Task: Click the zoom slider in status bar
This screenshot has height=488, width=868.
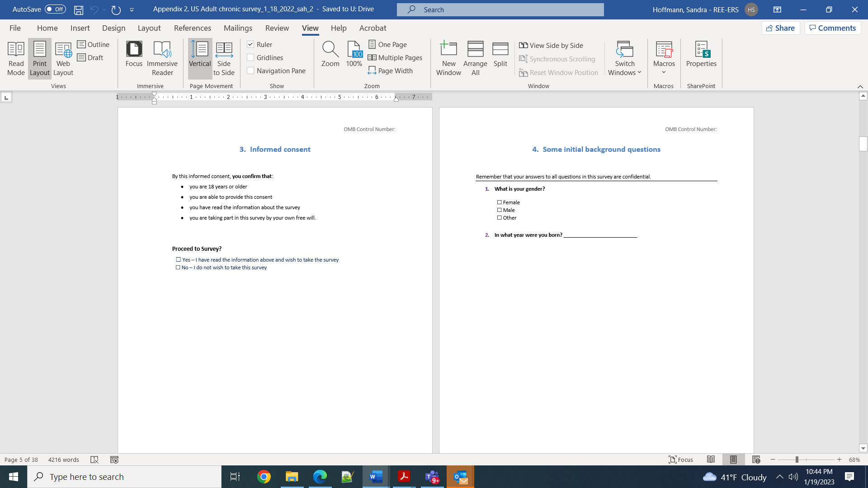Action: pos(797,460)
